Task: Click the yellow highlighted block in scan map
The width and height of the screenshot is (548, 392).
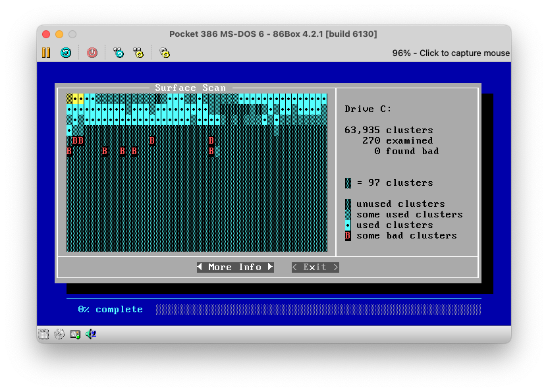Action: 78,98
